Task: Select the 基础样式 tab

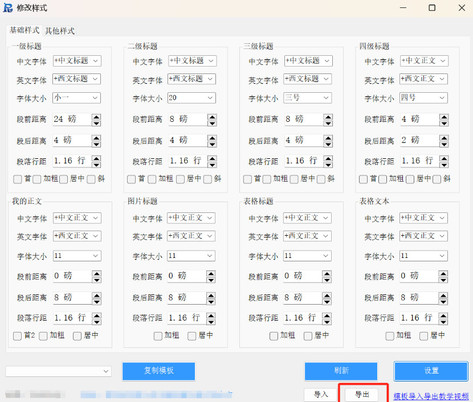Action: coord(24,30)
